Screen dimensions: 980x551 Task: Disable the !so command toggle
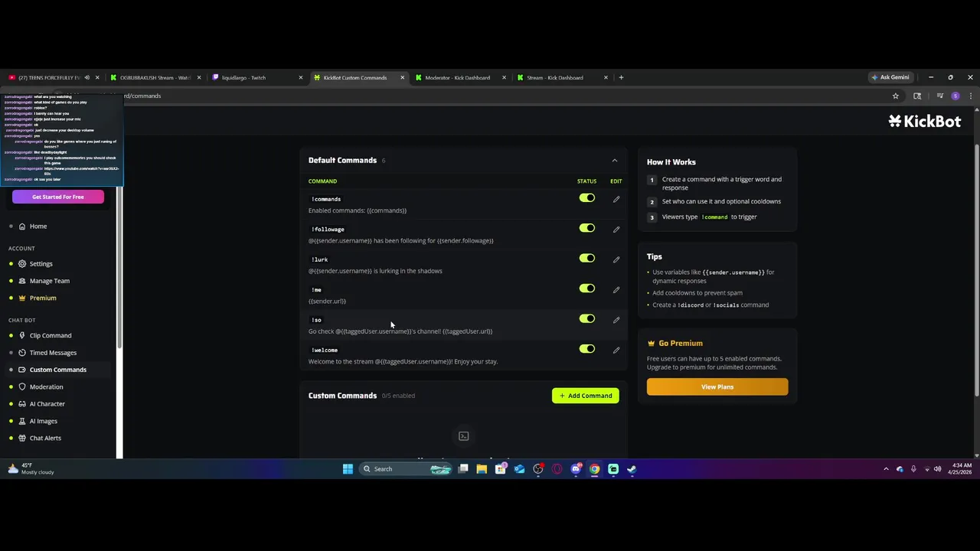tap(587, 319)
